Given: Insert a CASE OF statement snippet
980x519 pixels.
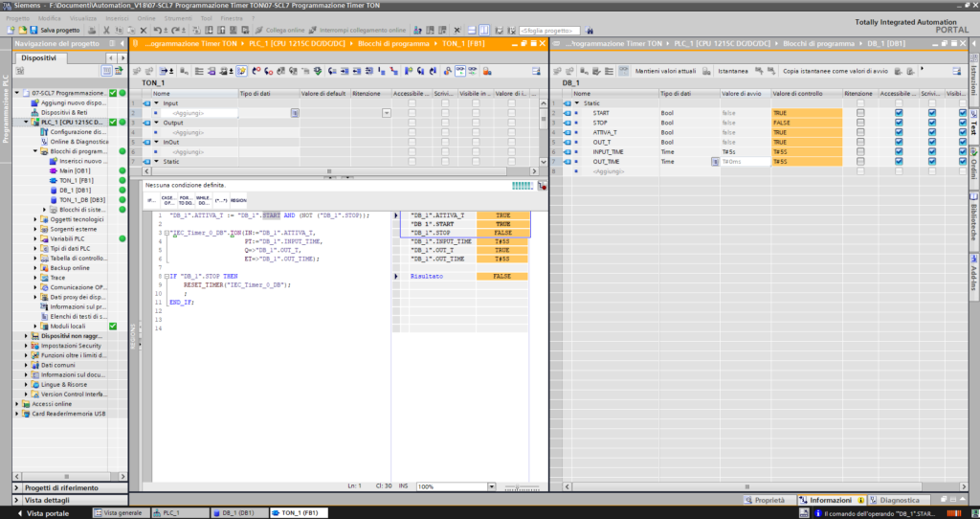Looking at the screenshot, I should [x=169, y=201].
